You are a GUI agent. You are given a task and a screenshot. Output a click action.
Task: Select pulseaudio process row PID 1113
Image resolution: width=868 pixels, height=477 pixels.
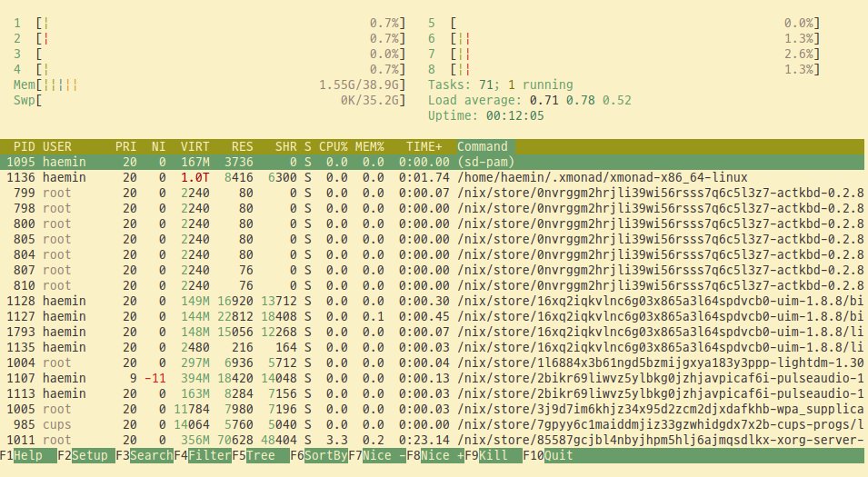click(432, 394)
